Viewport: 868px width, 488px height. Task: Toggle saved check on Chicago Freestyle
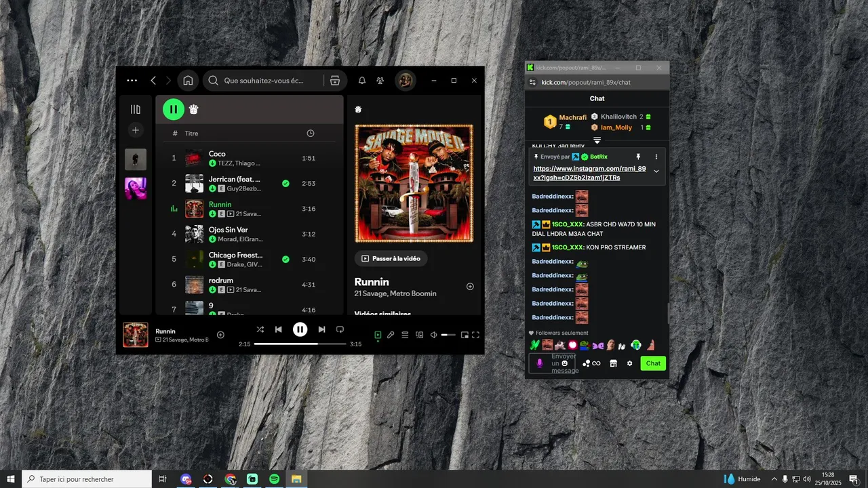point(285,259)
